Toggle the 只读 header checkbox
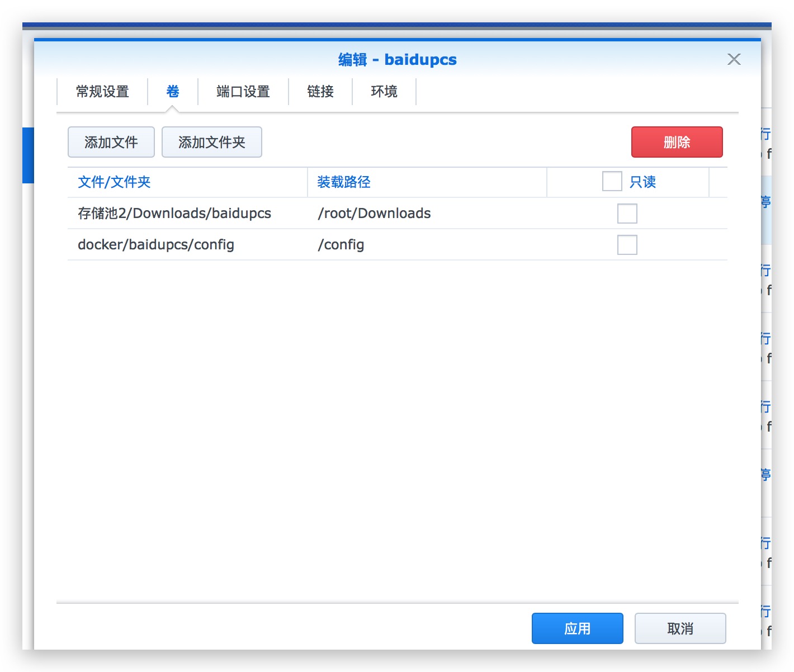The image size is (794, 672). point(612,181)
